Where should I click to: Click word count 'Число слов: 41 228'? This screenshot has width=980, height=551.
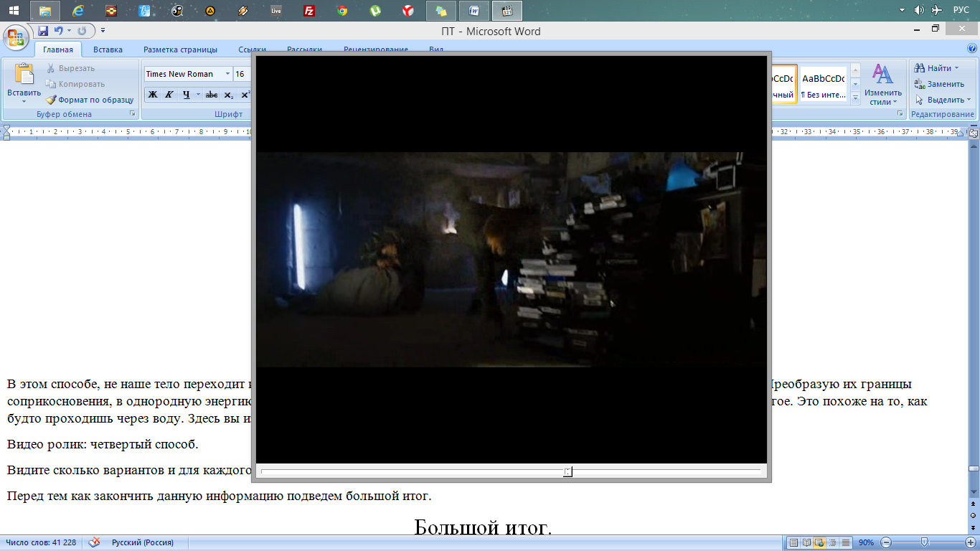pyautogui.click(x=41, y=542)
